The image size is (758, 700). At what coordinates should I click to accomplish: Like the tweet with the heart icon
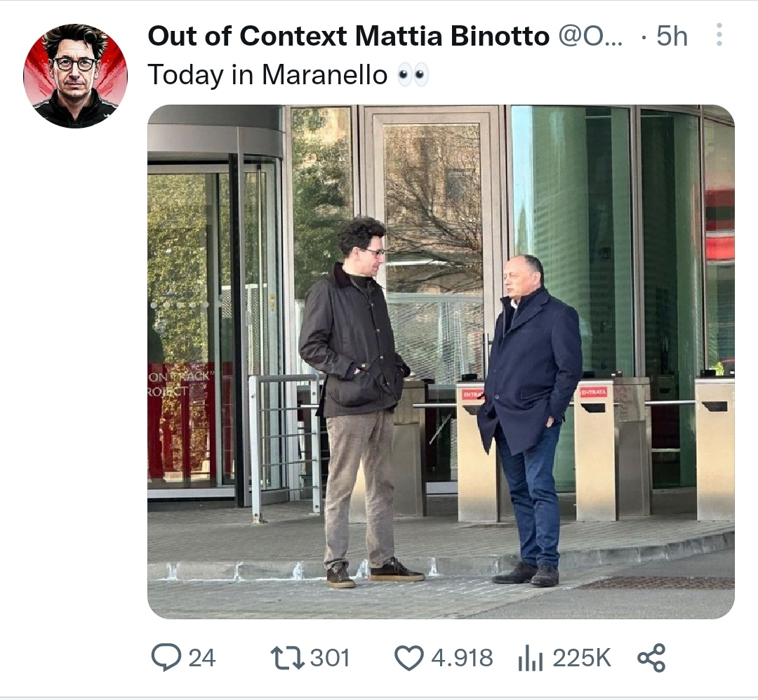point(408,658)
